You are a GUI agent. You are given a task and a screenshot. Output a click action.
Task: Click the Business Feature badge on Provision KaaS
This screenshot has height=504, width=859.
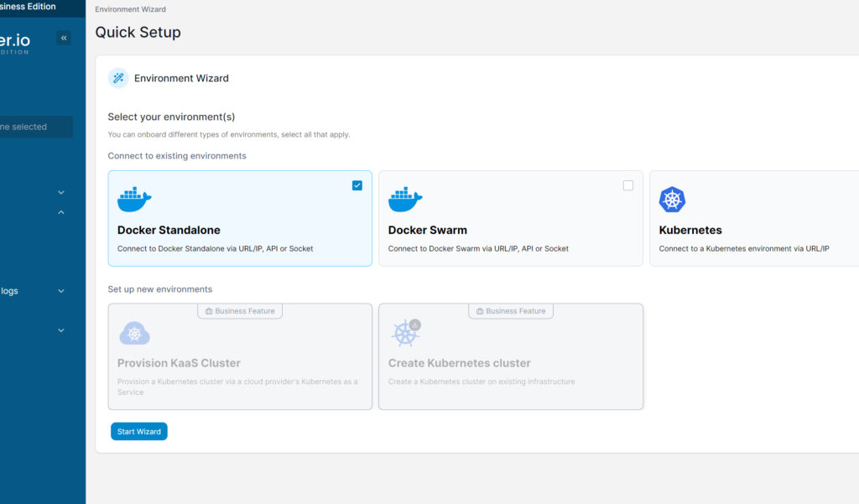pyautogui.click(x=240, y=311)
